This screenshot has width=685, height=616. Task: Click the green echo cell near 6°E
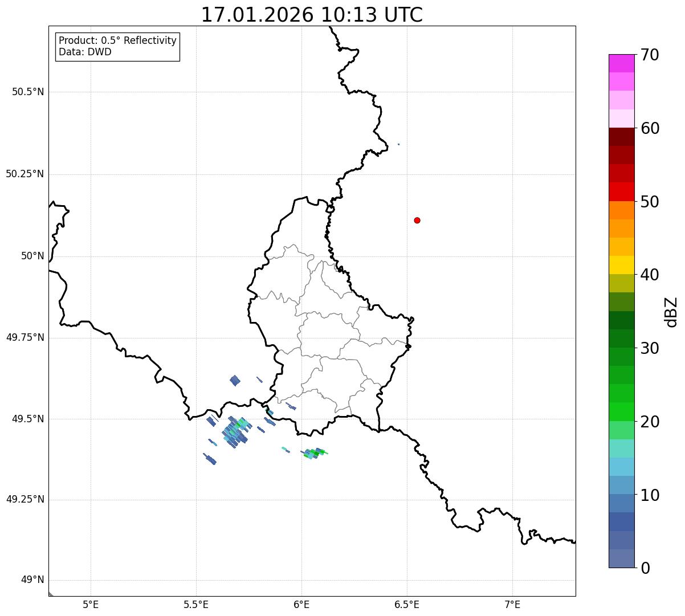315,453
